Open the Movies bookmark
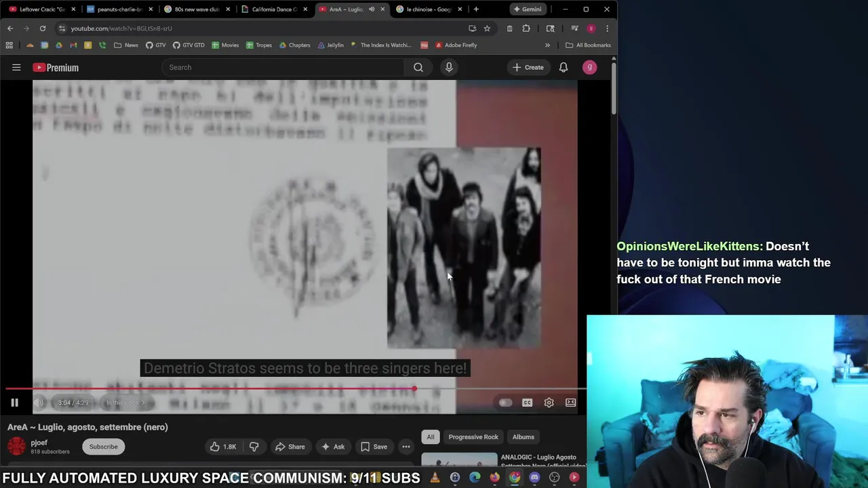This screenshot has height=488, width=868. [x=225, y=45]
